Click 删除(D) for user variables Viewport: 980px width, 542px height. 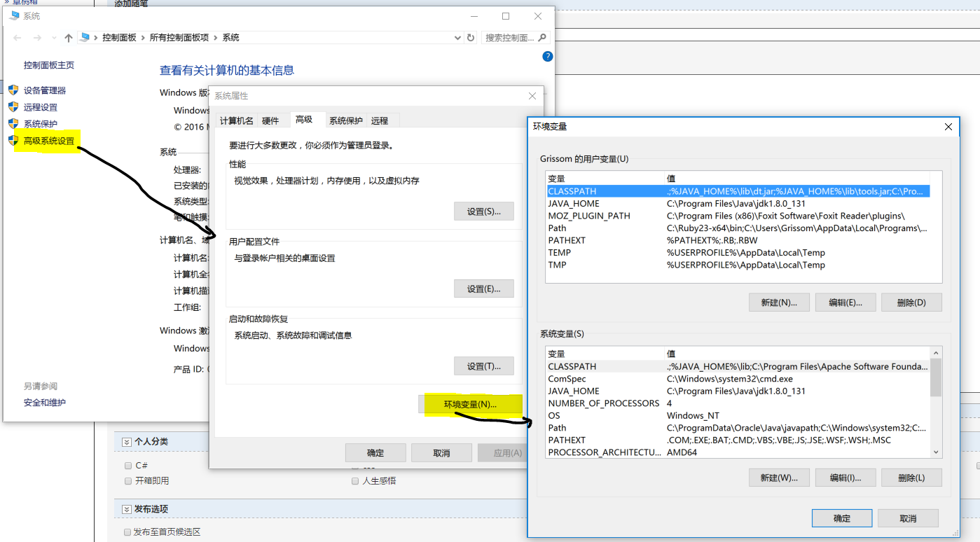[911, 303]
